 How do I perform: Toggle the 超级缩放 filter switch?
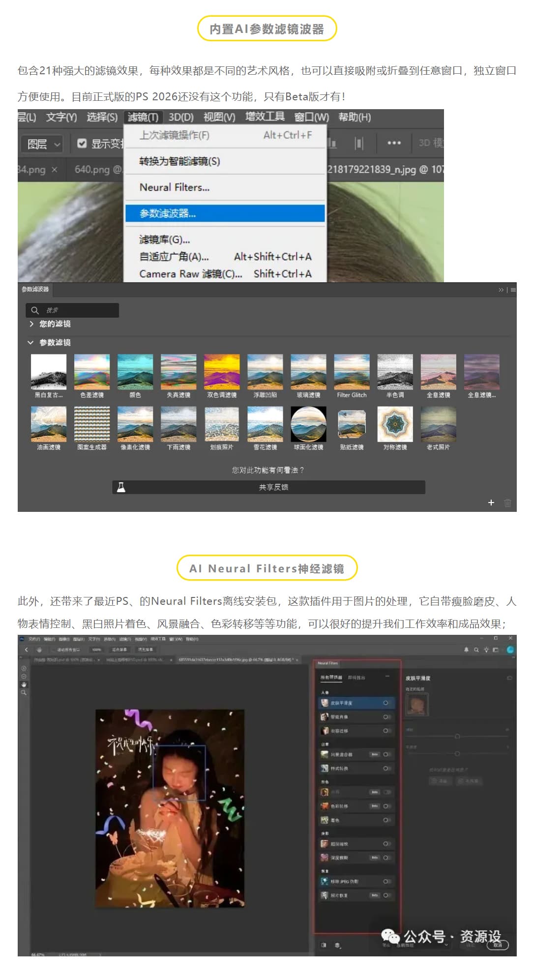point(387,843)
